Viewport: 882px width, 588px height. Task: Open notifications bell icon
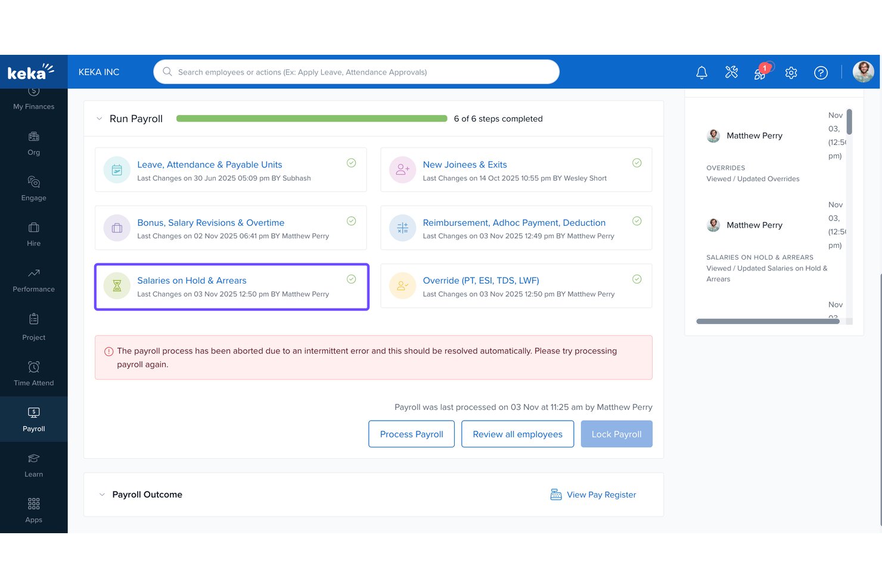701,72
